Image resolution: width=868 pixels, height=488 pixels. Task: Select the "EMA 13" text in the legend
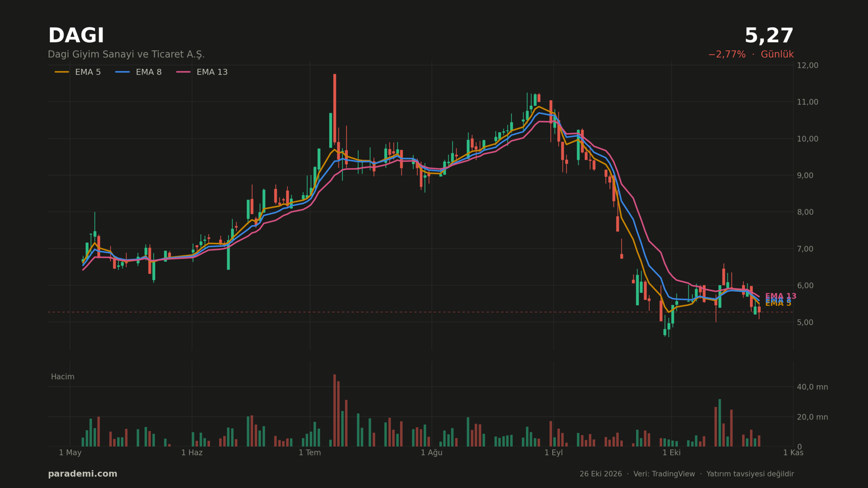(x=212, y=72)
